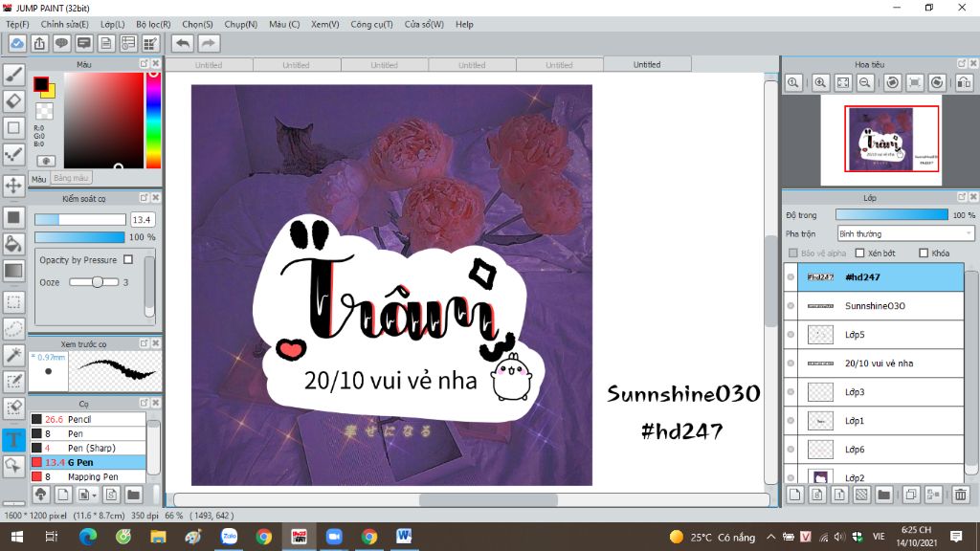Select the Magic Wand tool

(x=13, y=355)
